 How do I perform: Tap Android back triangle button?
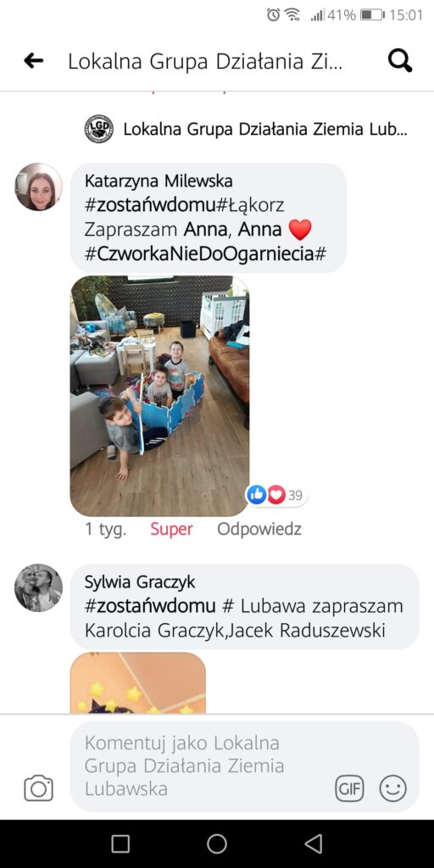[x=314, y=843]
